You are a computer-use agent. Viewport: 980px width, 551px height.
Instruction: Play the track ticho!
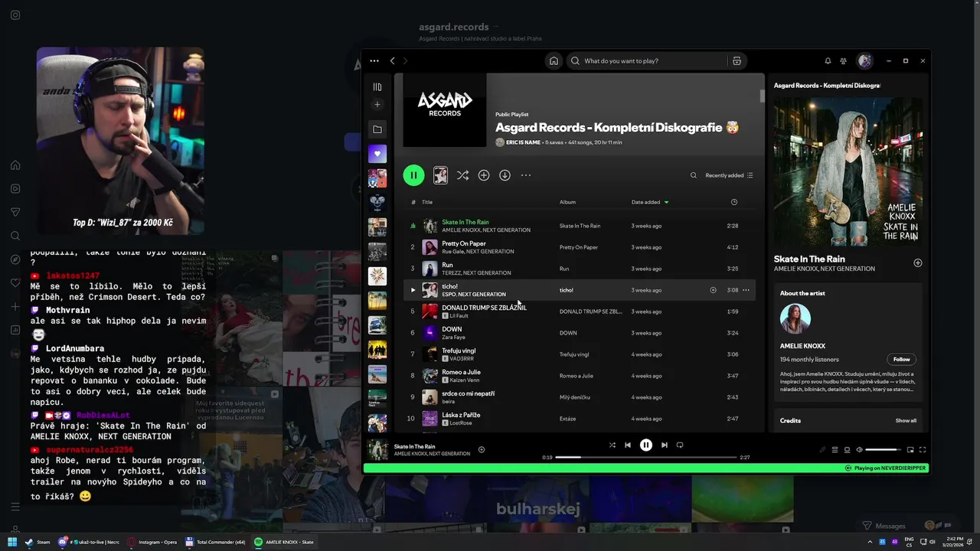pos(413,290)
